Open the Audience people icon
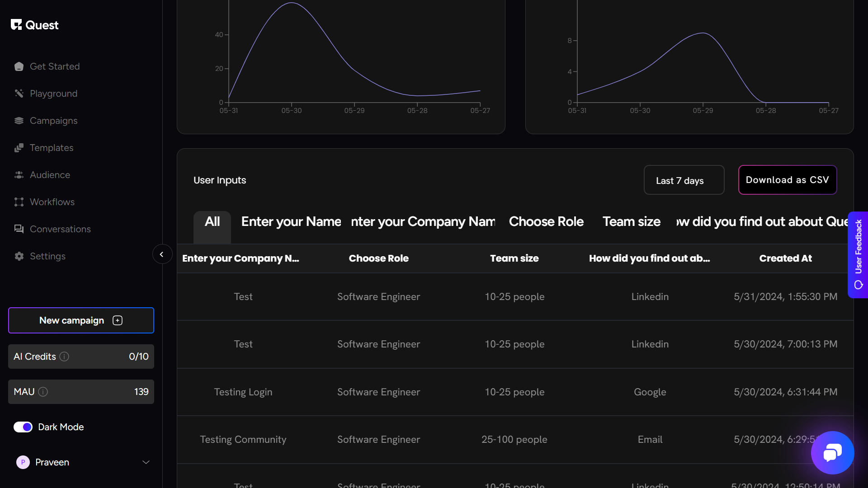This screenshot has width=868, height=488. click(x=19, y=175)
